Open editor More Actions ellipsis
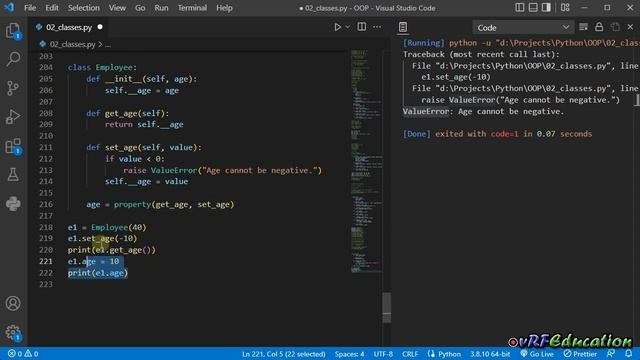This screenshot has width=640, height=360. click(x=377, y=27)
